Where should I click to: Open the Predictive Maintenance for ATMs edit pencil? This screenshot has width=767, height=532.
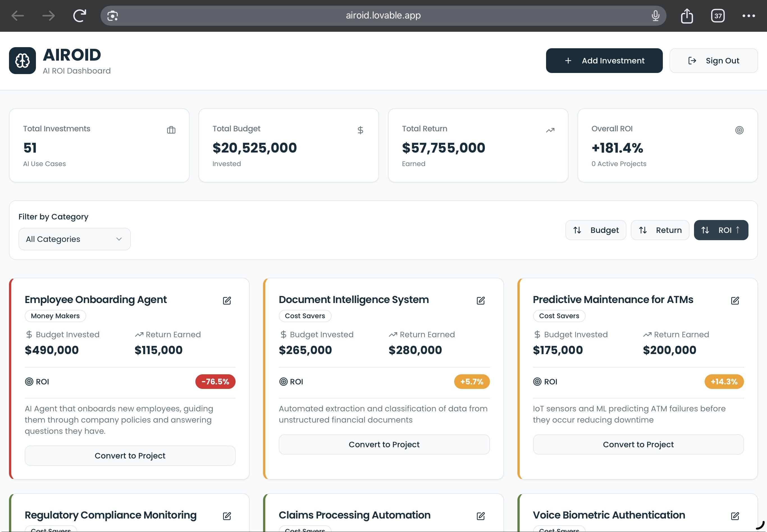[735, 301]
